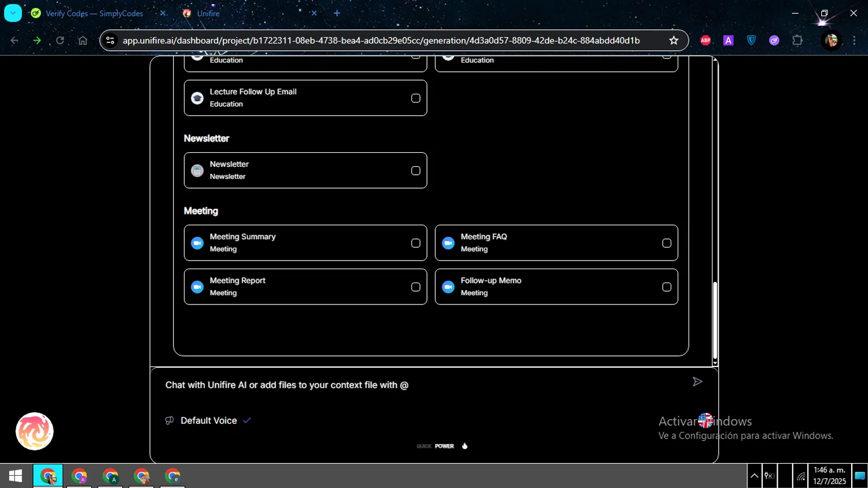Screen dimensions: 868x488
Task: Send the chat message with arrow icon
Action: 697,381
